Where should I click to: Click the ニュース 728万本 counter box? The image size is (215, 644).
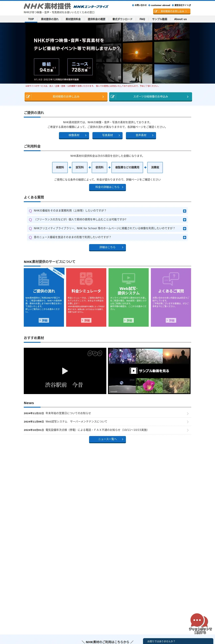80,67
